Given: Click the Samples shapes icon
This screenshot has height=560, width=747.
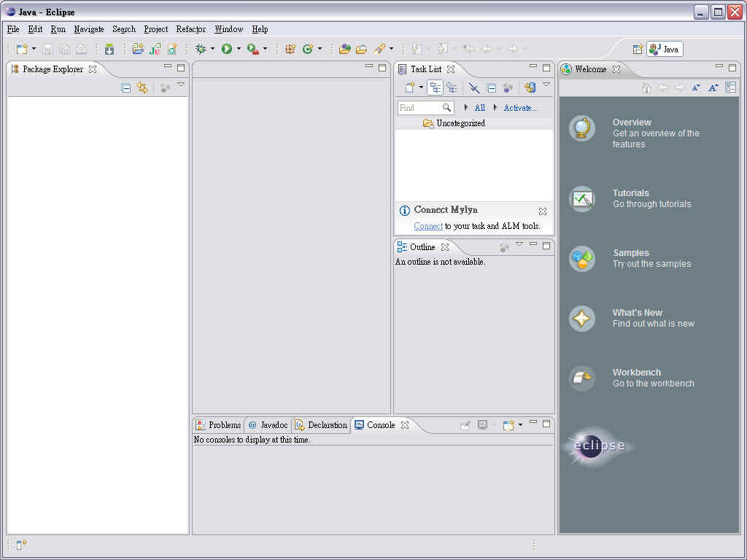Looking at the screenshot, I should tap(582, 259).
